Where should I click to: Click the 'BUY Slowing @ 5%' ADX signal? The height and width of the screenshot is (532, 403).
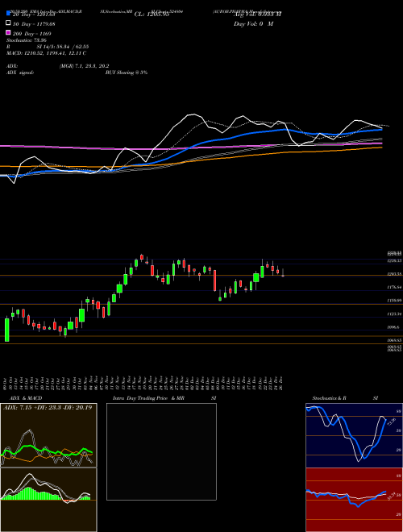(x=127, y=73)
